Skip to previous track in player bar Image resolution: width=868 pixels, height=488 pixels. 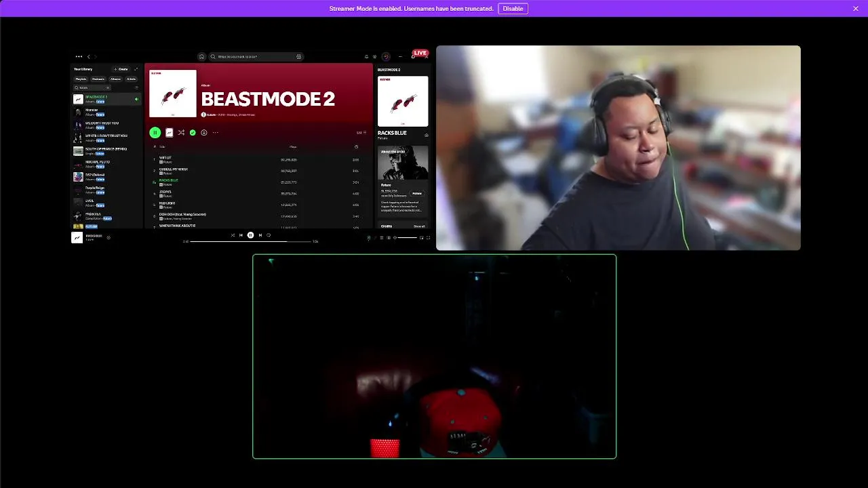241,235
